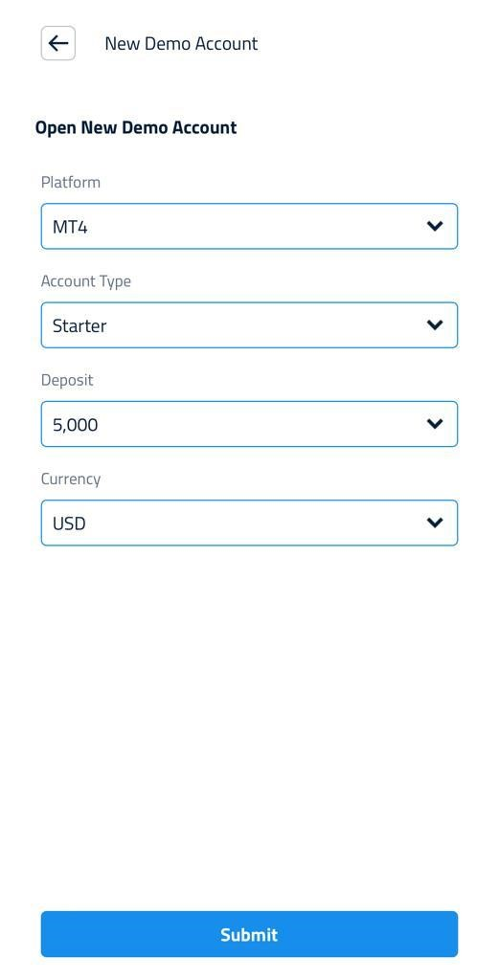Expand the Account Type combo box
Image resolution: width=499 pixels, height=980 pixels.
(x=249, y=325)
